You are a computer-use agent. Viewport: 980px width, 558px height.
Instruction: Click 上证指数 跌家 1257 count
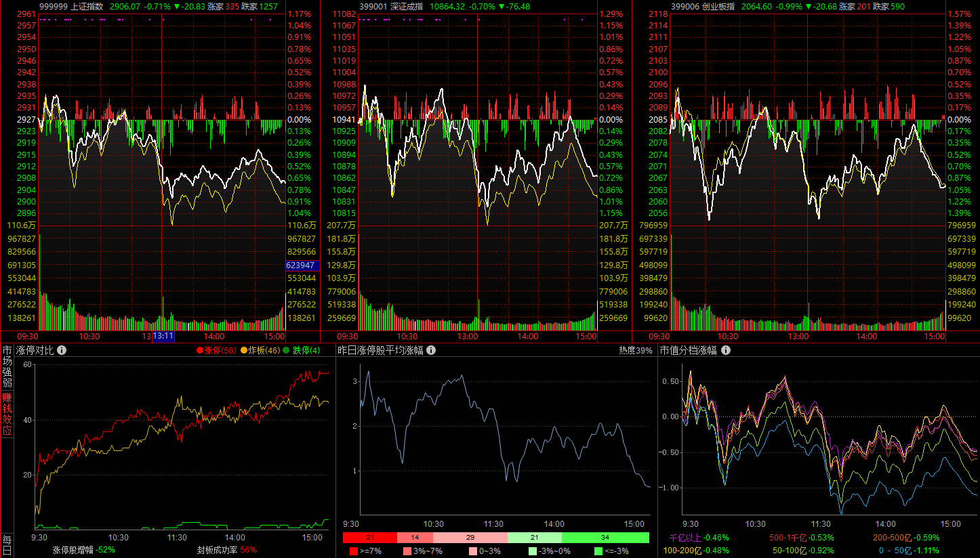[x=260, y=6]
